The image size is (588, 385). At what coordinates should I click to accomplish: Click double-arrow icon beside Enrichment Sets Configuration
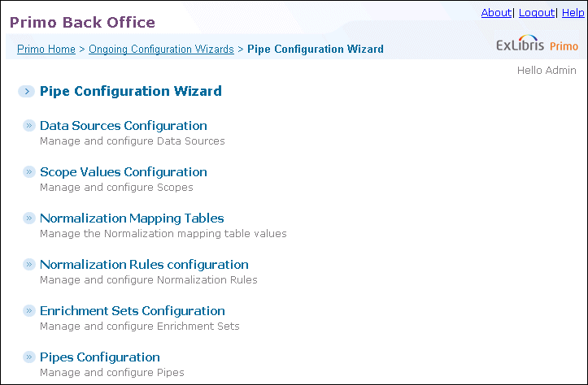pos(29,310)
